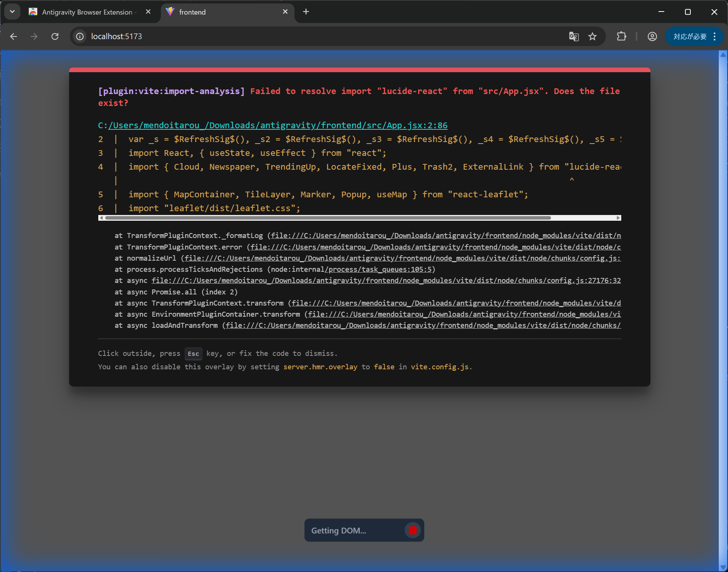Open a new browser tab
The height and width of the screenshot is (572, 728).
coord(306,12)
